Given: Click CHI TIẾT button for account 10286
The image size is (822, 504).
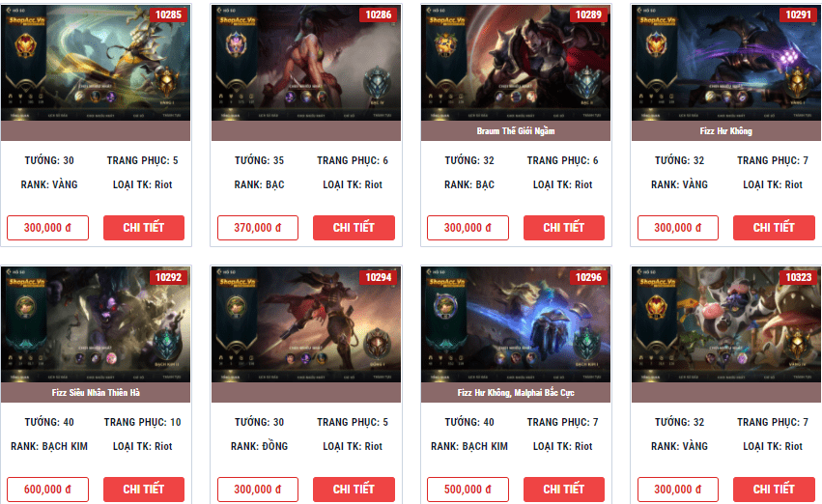Looking at the screenshot, I should click(354, 227).
